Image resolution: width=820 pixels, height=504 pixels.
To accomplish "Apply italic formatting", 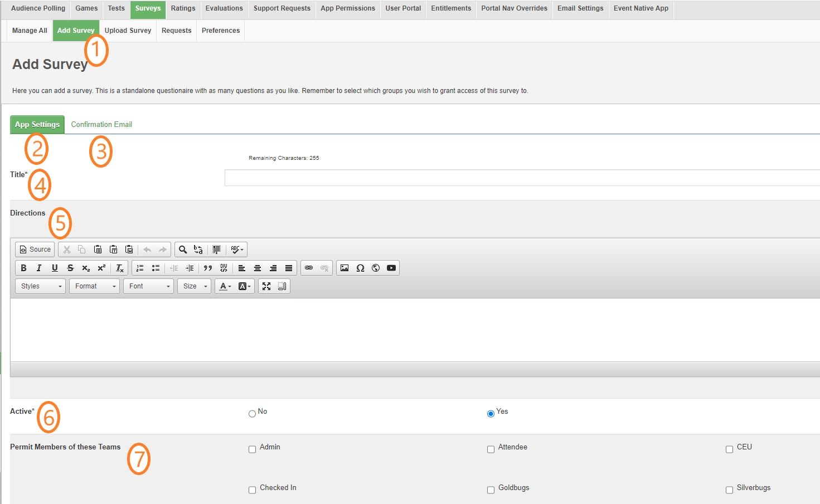I will coord(39,268).
